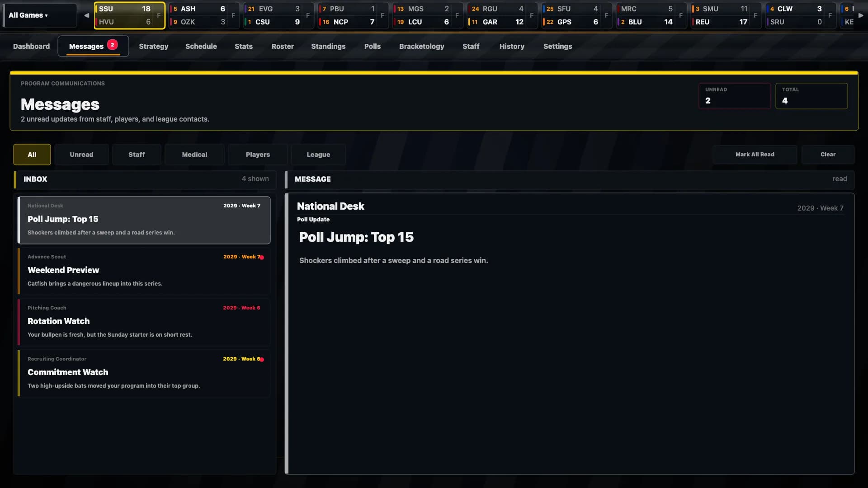
Task: Click the MESSAGE panel header
Action: (x=570, y=179)
